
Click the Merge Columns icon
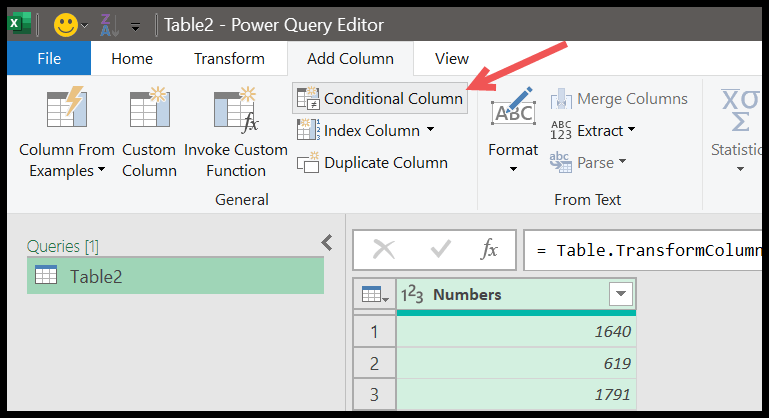point(561,99)
